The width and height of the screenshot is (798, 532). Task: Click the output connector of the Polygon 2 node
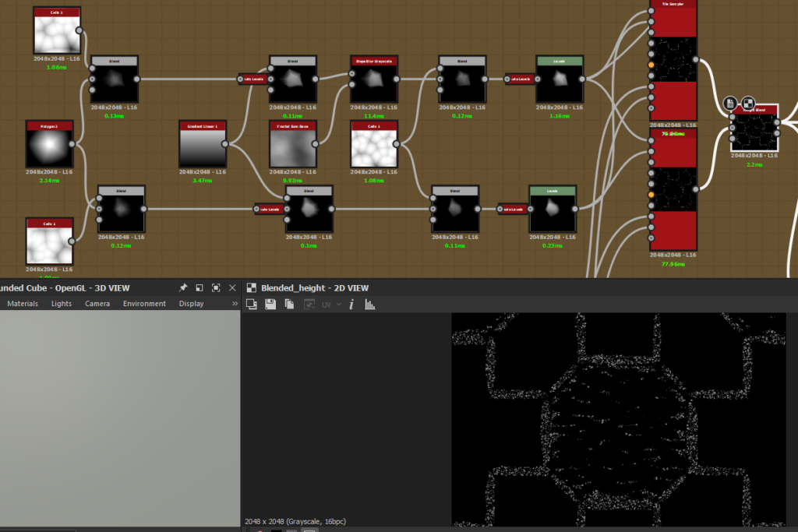tap(72, 144)
